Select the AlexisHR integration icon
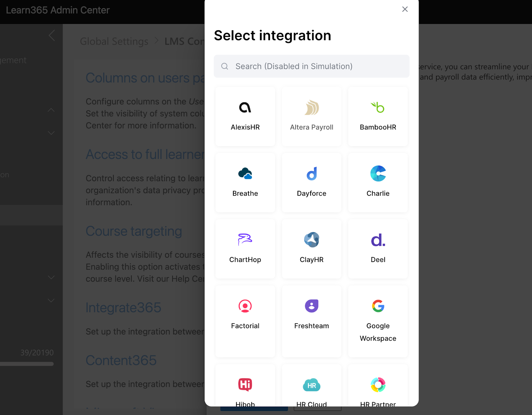 (x=245, y=107)
